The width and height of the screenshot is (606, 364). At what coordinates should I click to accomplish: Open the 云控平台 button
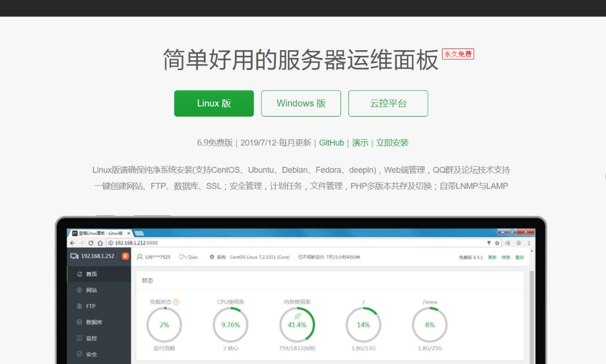388,104
